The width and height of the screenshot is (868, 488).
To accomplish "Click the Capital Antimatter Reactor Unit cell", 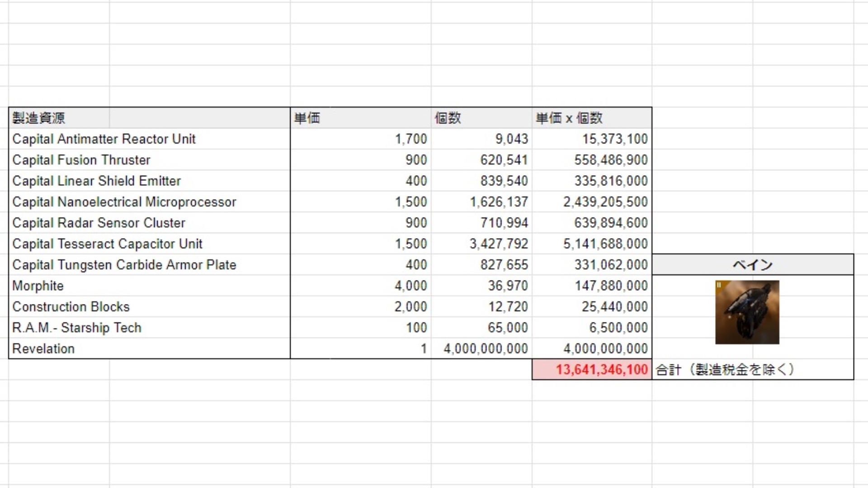I will click(x=149, y=139).
